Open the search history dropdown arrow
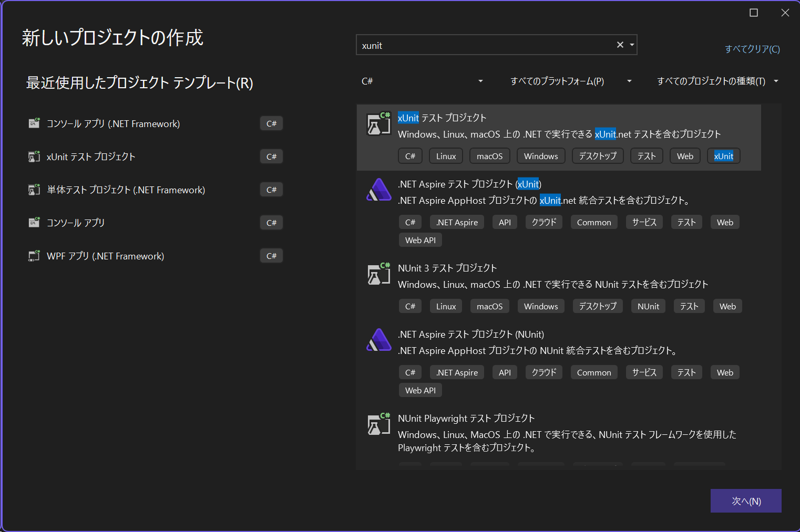The height and width of the screenshot is (532, 800). pyautogui.click(x=632, y=45)
